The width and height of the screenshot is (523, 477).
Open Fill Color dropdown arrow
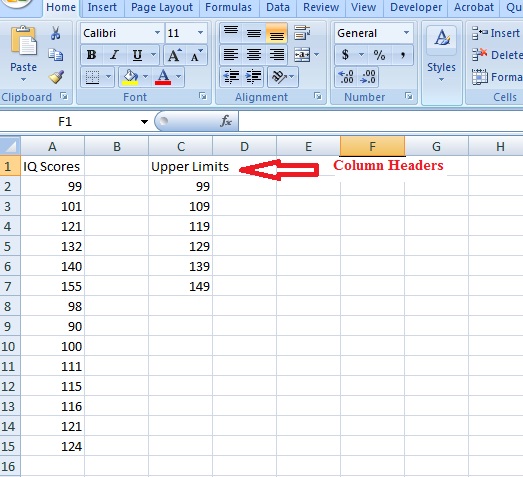coord(145,77)
